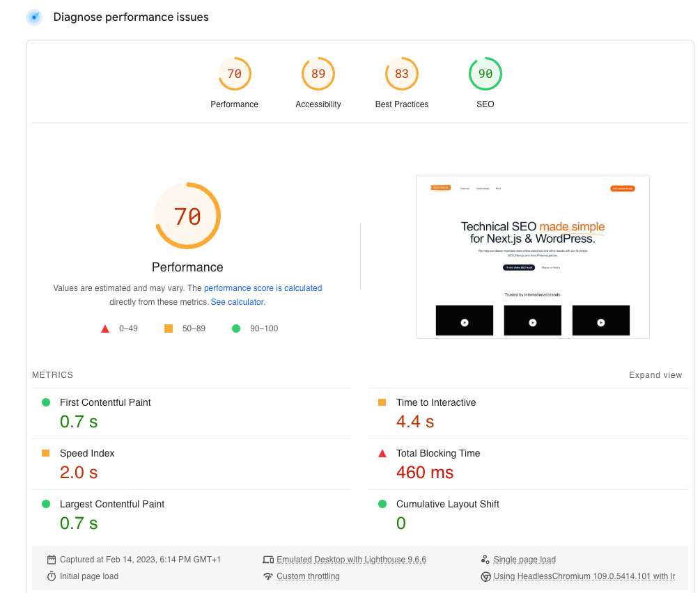Open the See calculator link
This screenshot has width=700, height=593.
[x=238, y=302]
